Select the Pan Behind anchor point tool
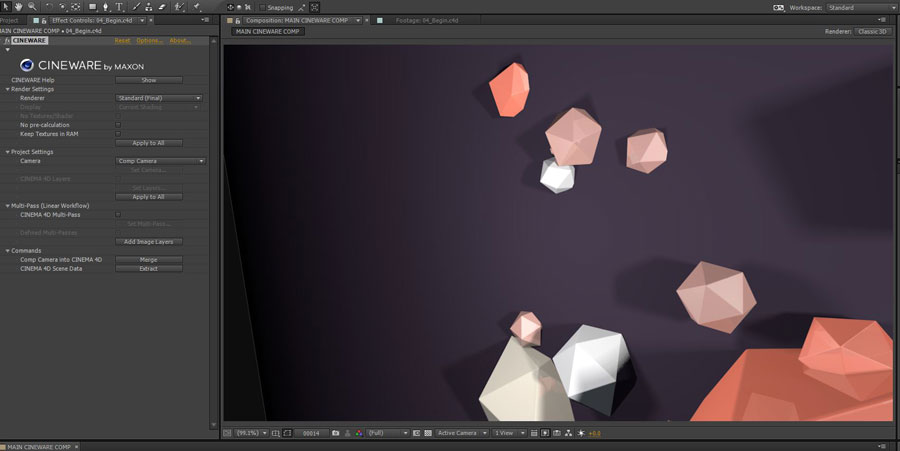This screenshot has width=900, height=451. 75,7
